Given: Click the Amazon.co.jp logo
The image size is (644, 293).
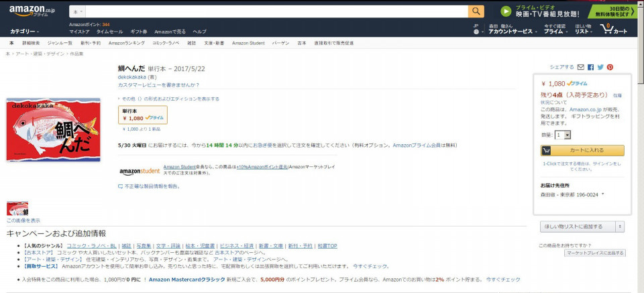Looking at the screenshot, I should (x=32, y=11).
